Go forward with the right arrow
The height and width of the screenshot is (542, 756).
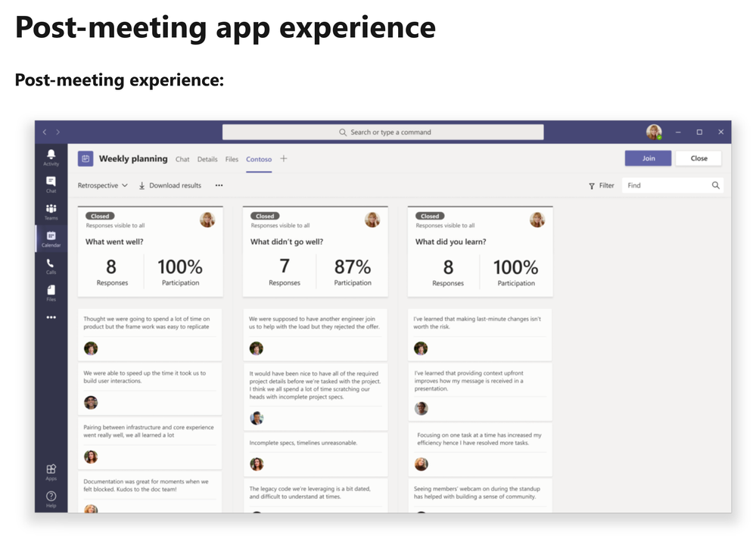click(58, 132)
